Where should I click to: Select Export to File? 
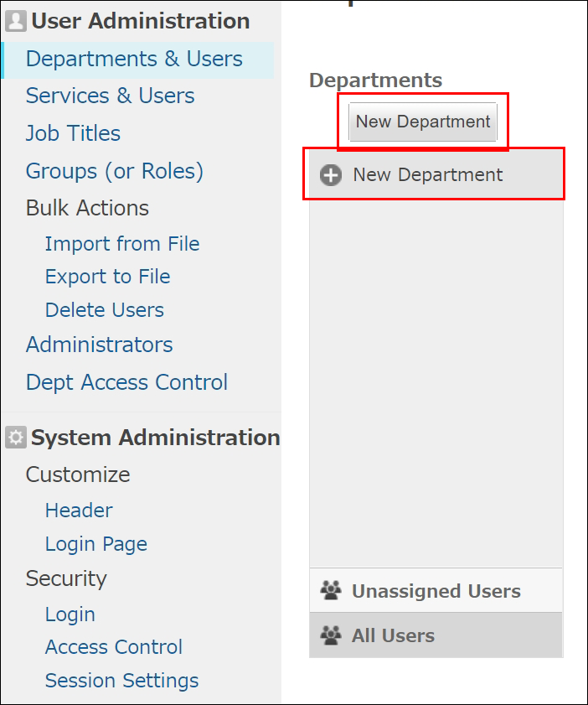click(107, 276)
